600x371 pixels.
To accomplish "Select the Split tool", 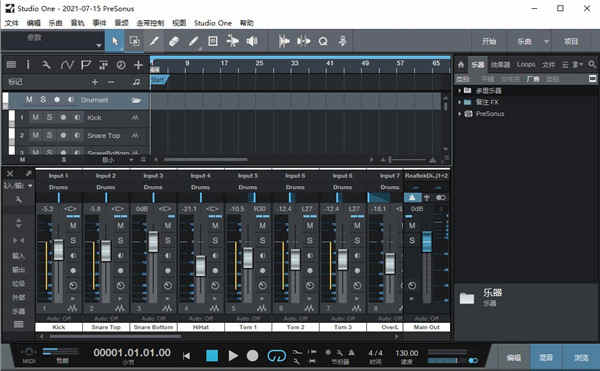I will 154,41.
